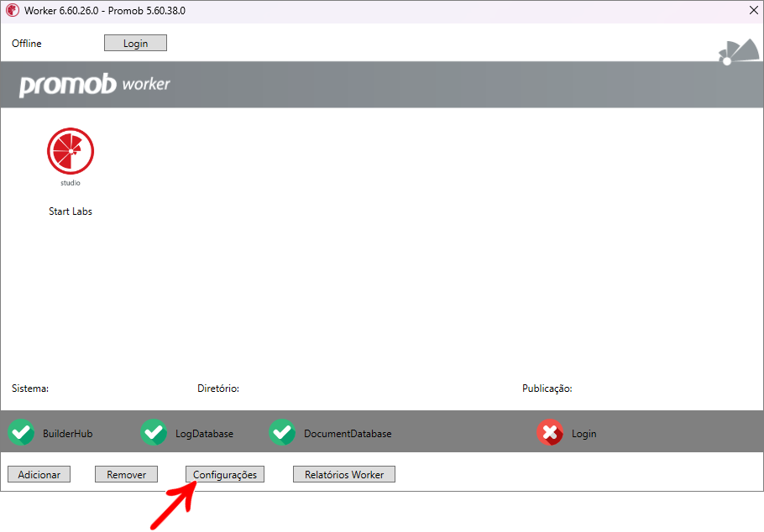Screen dimensions: 764x532
Task: Click the Diretório: label
Action: coord(218,389)
